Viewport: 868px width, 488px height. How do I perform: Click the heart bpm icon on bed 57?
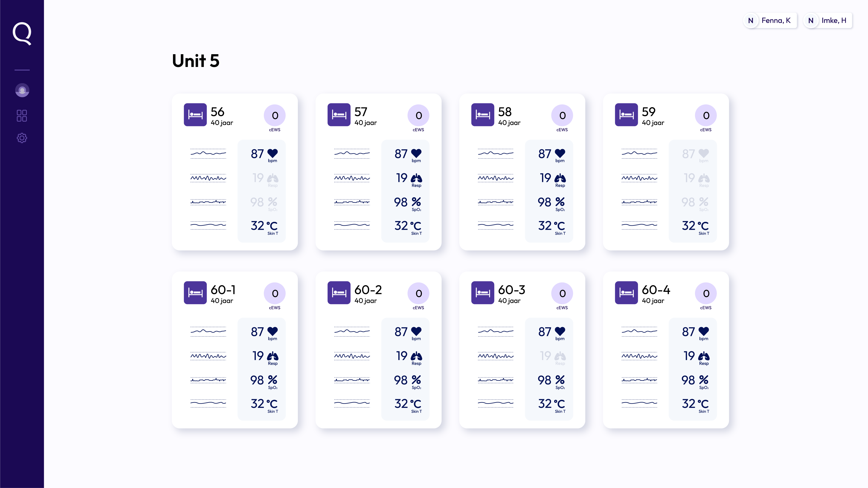tap(416, 154)
